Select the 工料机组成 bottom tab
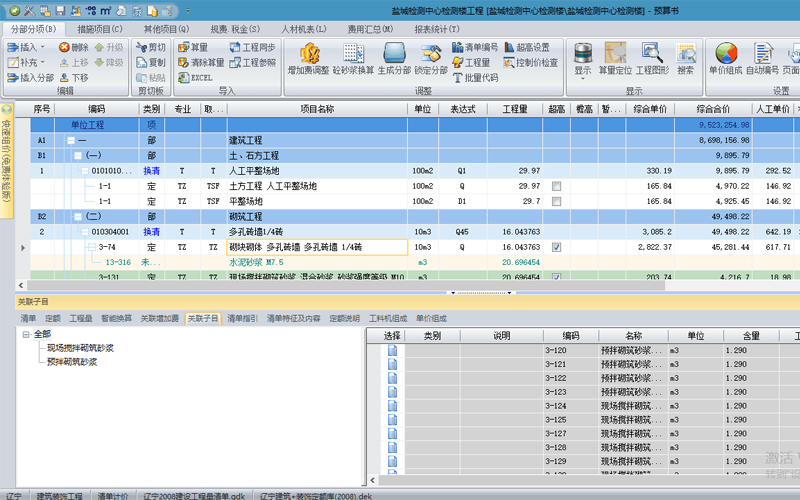The width and height of the screenshot is (800, 500). [388, 318]
